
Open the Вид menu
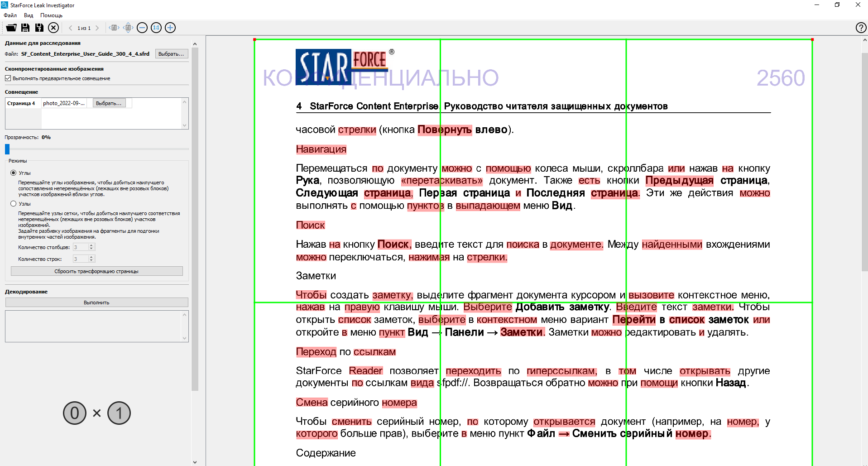(x=29, y=15)
